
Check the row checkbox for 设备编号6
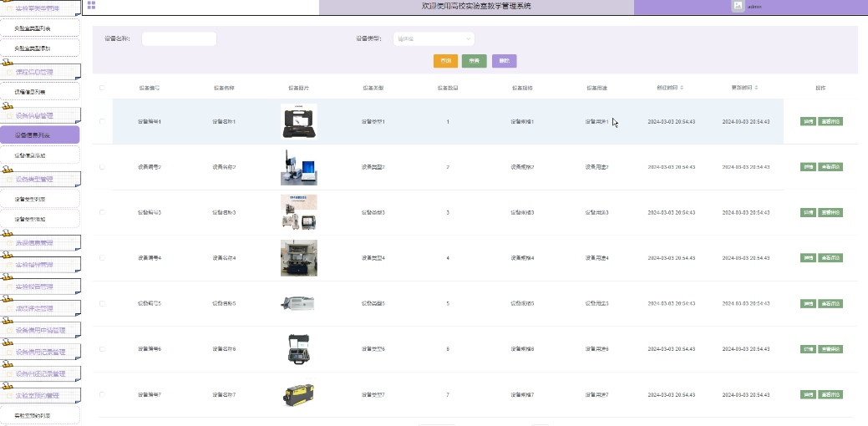(103, 349)
